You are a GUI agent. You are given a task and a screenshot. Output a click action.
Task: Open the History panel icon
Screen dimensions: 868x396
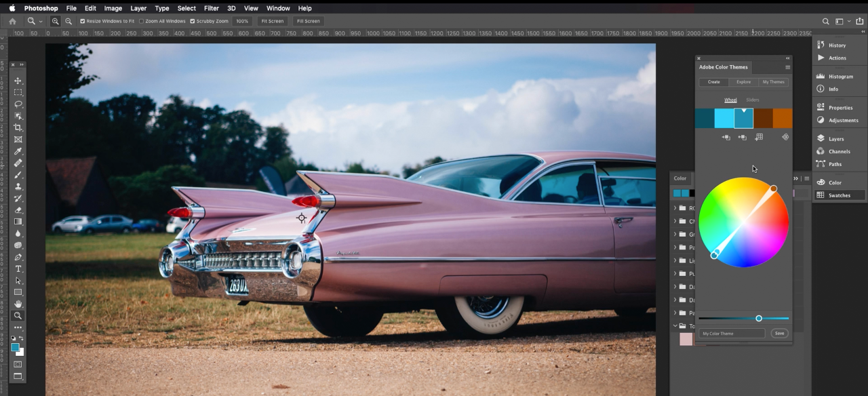[821, 45]
